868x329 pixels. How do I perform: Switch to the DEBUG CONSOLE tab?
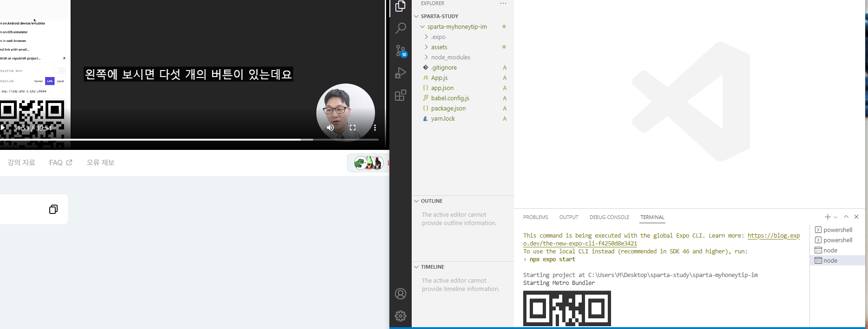click(609, 217)
